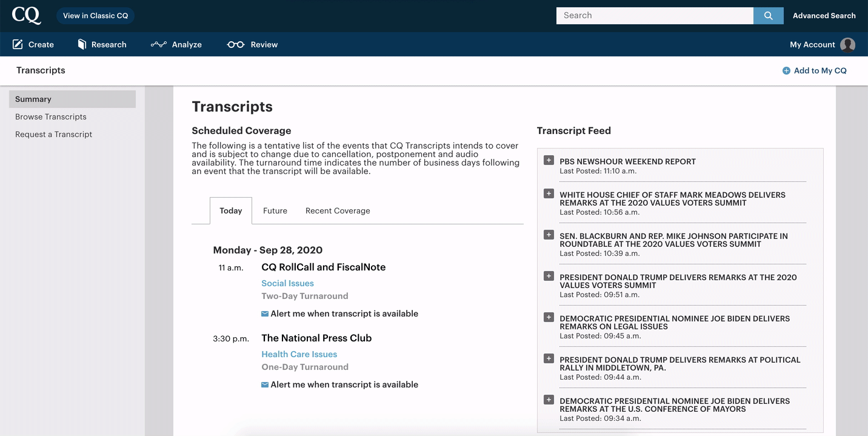Click Last Posted: 10:56 a.m. text
Image resolution: width=868 pixels, height=436 pixels.
click(x=599, y=212)
